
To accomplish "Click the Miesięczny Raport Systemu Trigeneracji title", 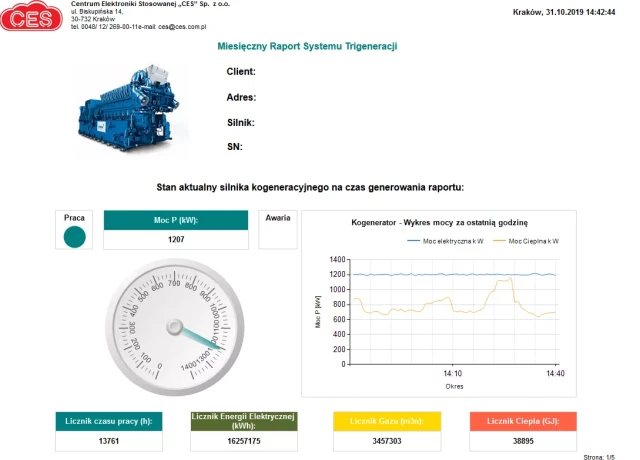I will pos(308,46).
